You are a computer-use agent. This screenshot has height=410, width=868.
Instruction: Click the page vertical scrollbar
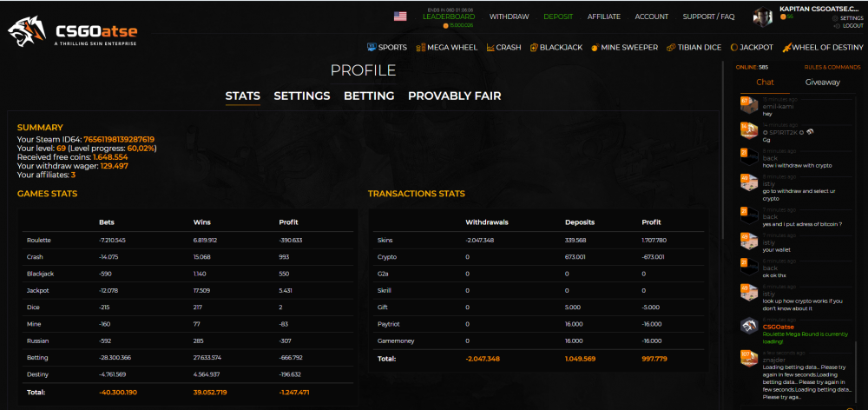click(724, 149)
